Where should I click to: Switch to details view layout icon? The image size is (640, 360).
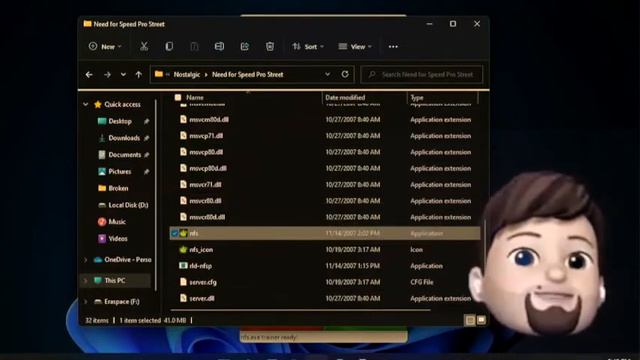(470, 320)
